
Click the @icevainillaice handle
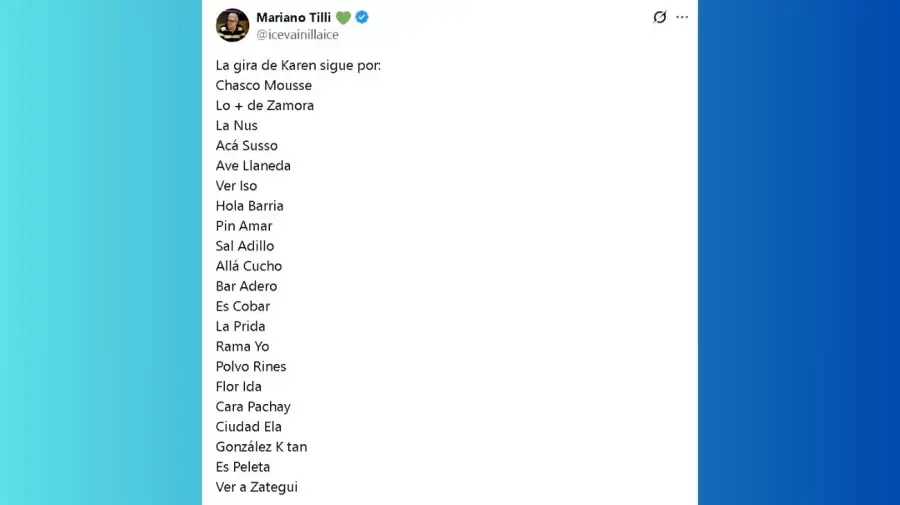[x=297, y=35]
